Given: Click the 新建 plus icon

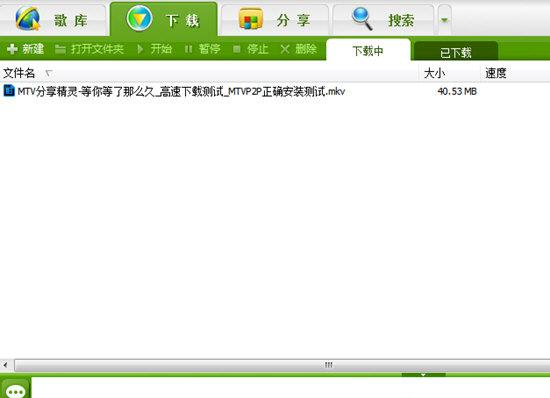Looking at the screenshot, I should tap(12, 49).
